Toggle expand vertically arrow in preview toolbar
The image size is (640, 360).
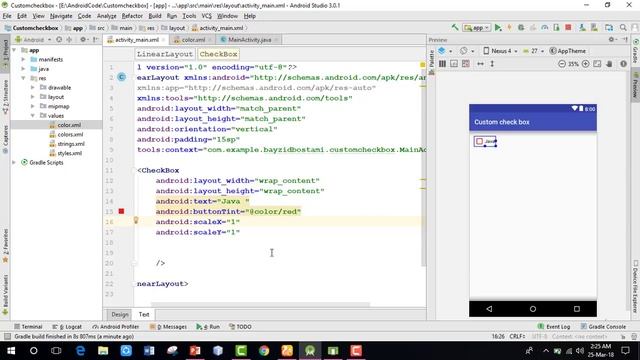[x=492, y=64]
